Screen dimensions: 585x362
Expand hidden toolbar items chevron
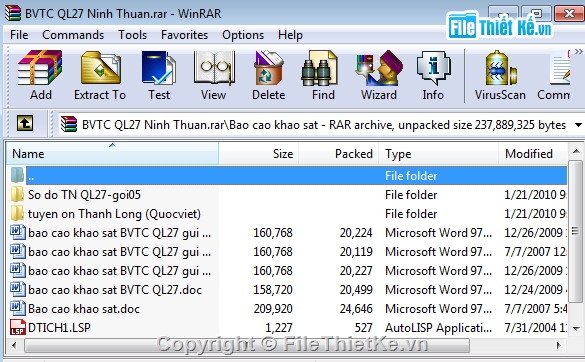tap(578, 52)
